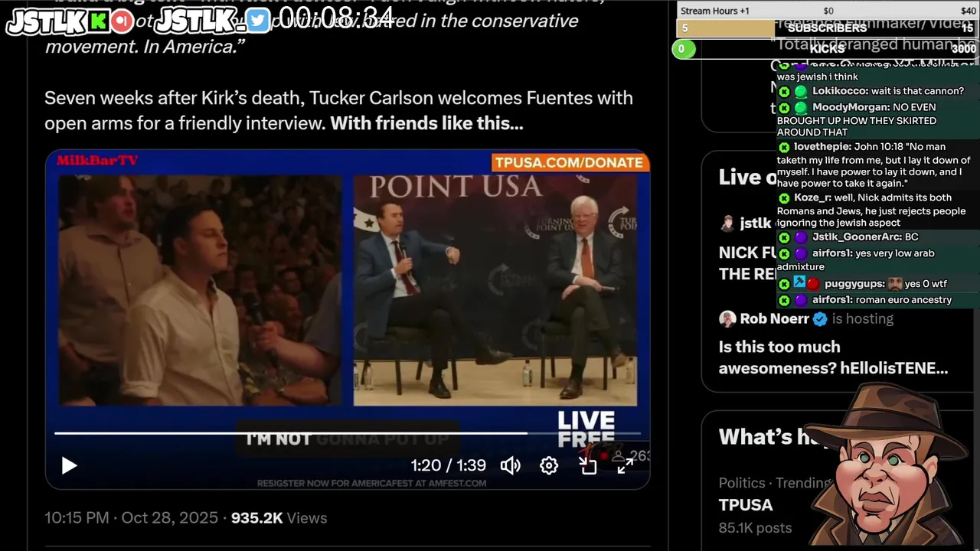View the 935.2K Views count
The image size is (980, 551).
coord(279,518)
